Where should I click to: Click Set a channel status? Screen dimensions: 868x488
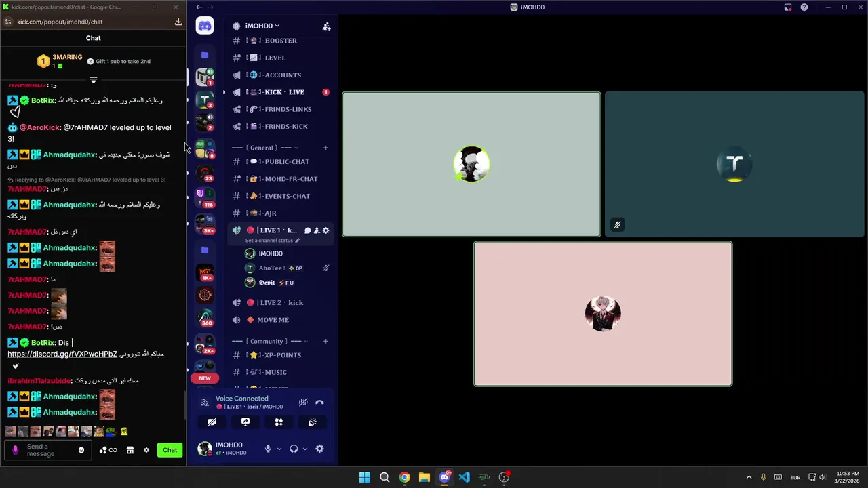pos(272,241)
